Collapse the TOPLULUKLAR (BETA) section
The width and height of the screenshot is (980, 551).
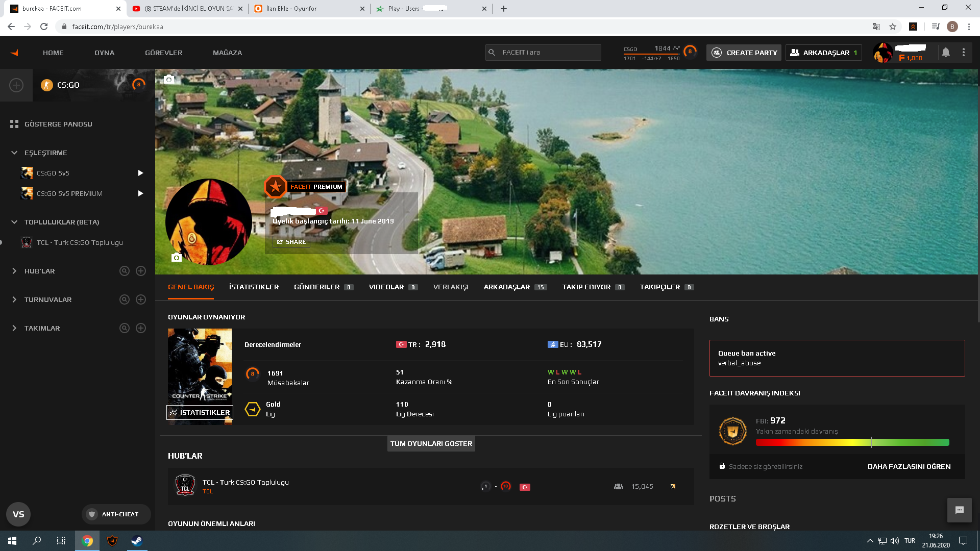click(x=14, y=222)
